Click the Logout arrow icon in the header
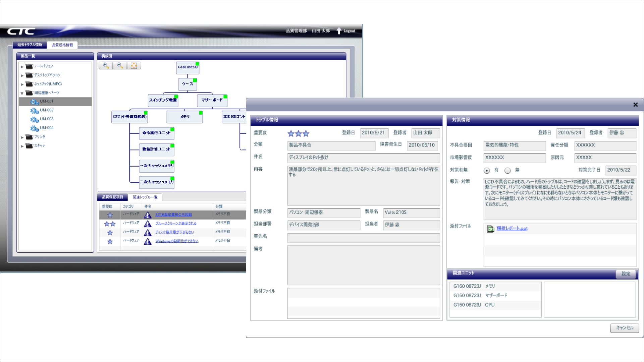Screen dimensions: 644x362 339,30
